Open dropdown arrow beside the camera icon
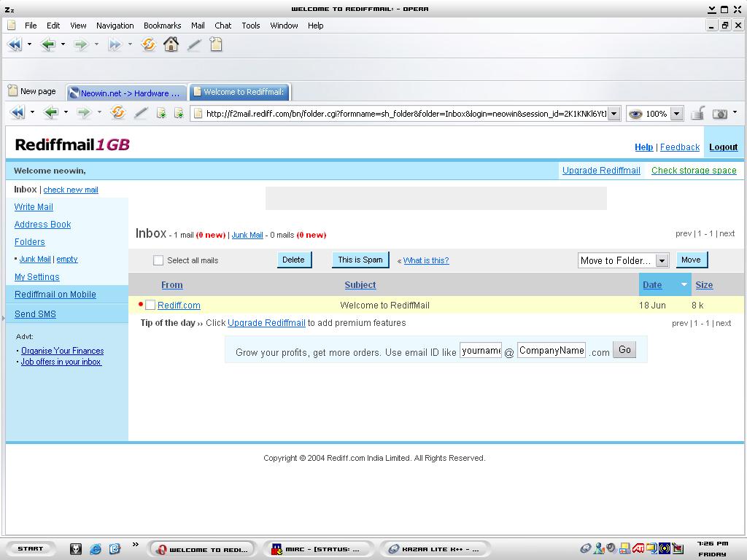 tap(735, 113)
